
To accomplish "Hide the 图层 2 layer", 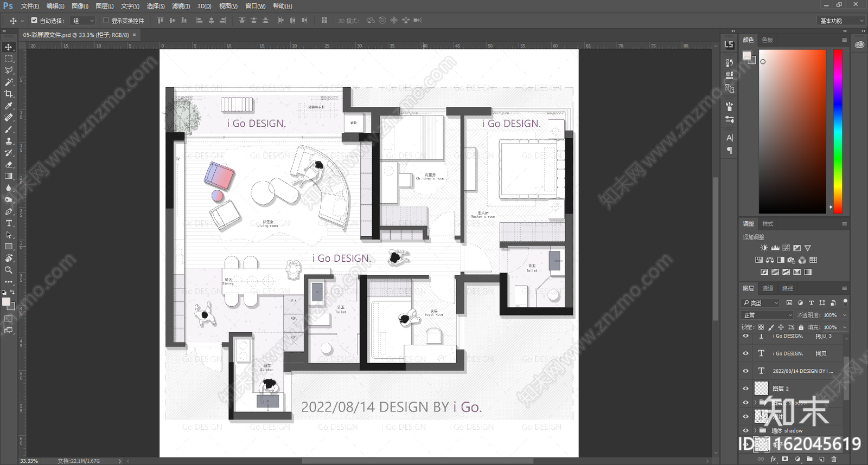I will pyautogui.click(x=745, y=389).
